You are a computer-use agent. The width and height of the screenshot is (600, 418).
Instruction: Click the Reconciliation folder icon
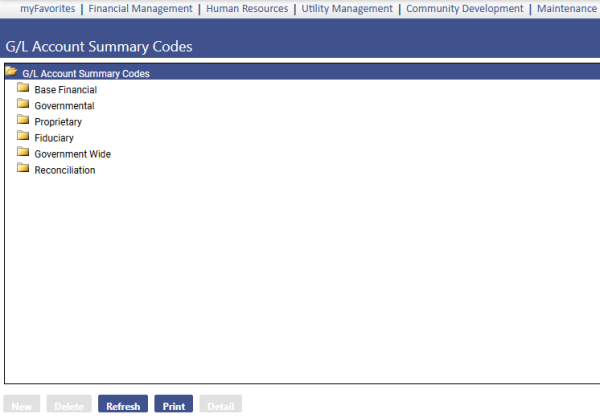23,168
